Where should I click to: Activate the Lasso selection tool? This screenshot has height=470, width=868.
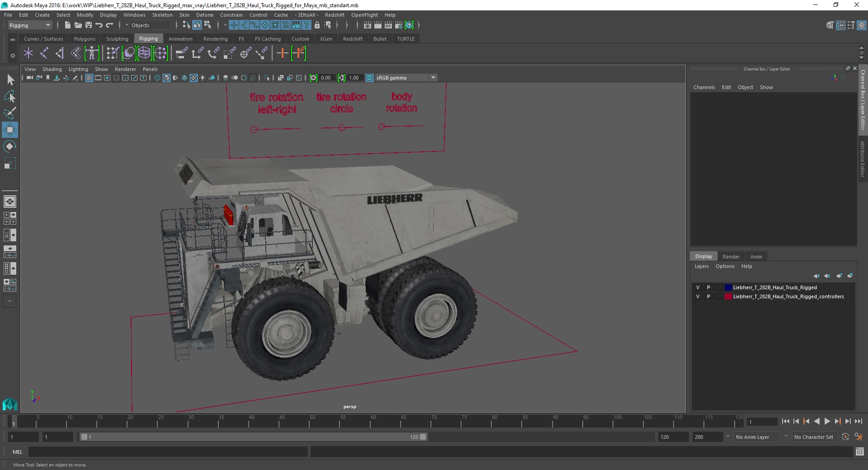click(x=10, y=97)
